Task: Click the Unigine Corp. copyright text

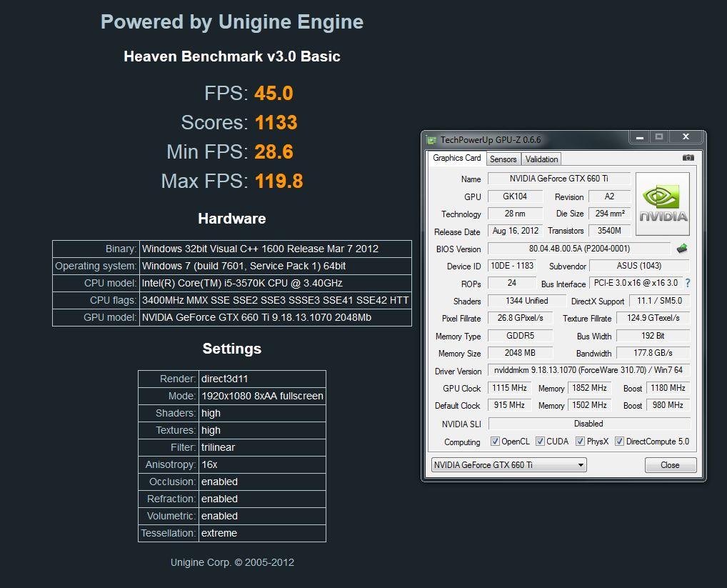Action: coord(232,562)
